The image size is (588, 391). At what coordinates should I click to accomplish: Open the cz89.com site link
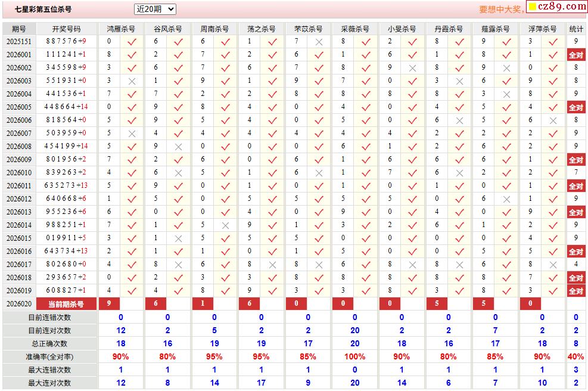pyautogui.click(x=557, y=7)
